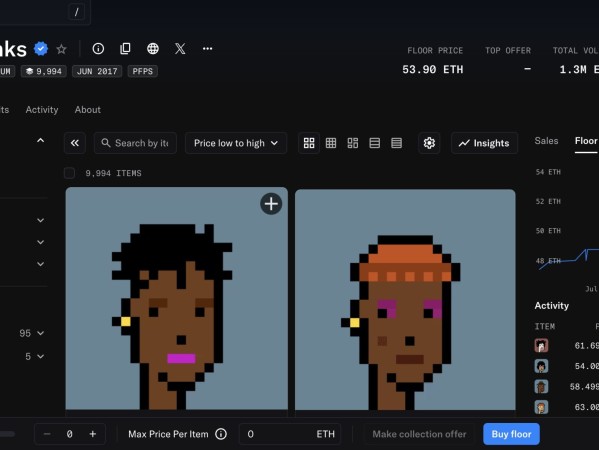This screenshot has height=450, width=599.
Task: Select the Sales chart tab
Action: click(x=546, y=141)
